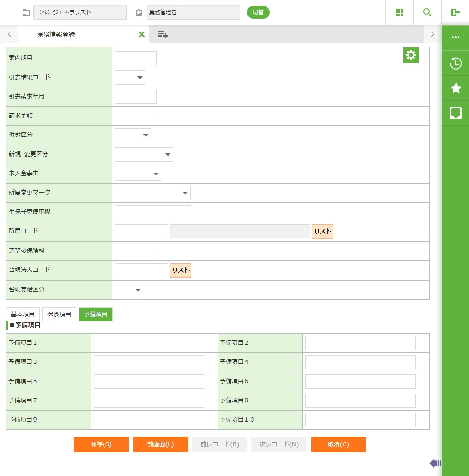
Task: Click the リスト button for 所属コード
Action: point(322,232)
